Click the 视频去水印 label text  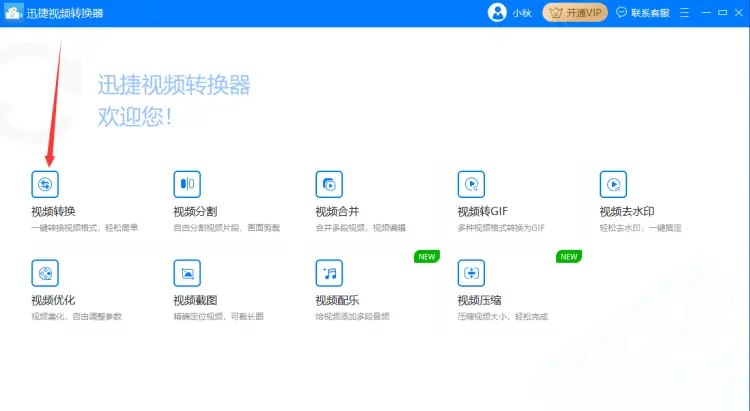coord(627,211)
